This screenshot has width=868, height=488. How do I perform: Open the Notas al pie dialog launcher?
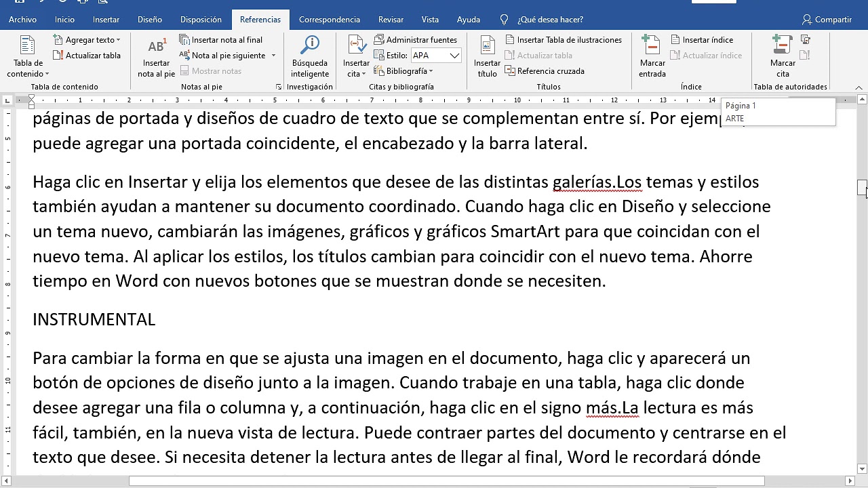(x=278, y=87)
